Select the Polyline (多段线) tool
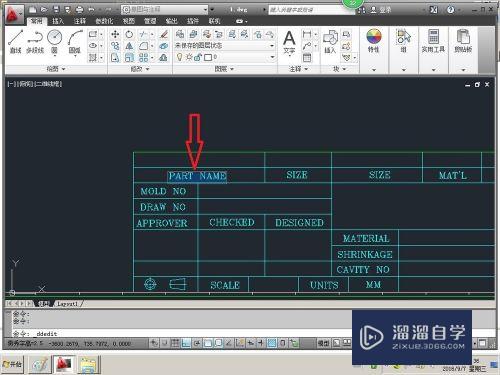The width and height of the screenshot is (500, 375). [35, 41]
